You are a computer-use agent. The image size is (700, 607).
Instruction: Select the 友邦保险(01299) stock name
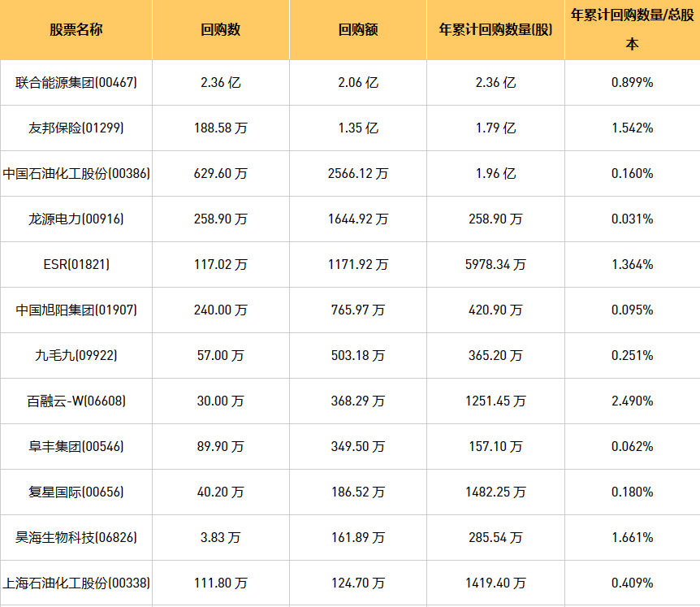pyautogui.click(x=76, y=128)
